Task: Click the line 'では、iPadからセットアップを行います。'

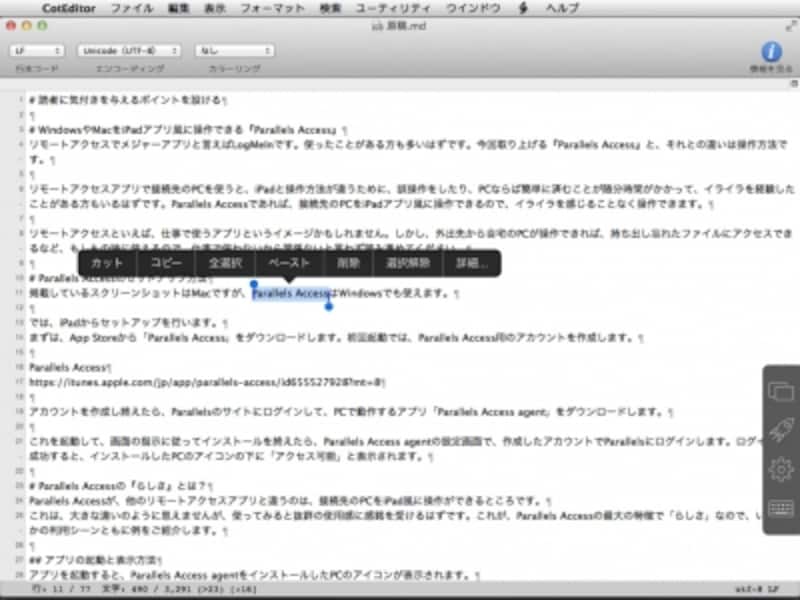Action: 128,322
